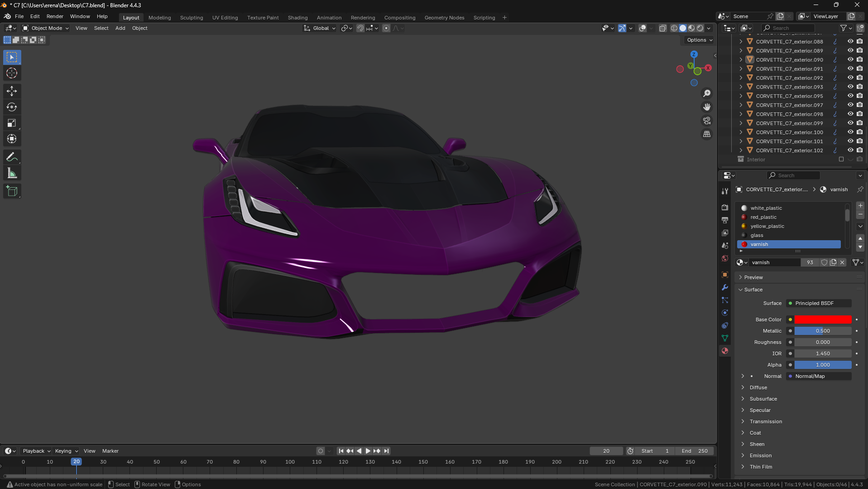Activate the Scale tool
868x489 pixels.
[12, 123]
